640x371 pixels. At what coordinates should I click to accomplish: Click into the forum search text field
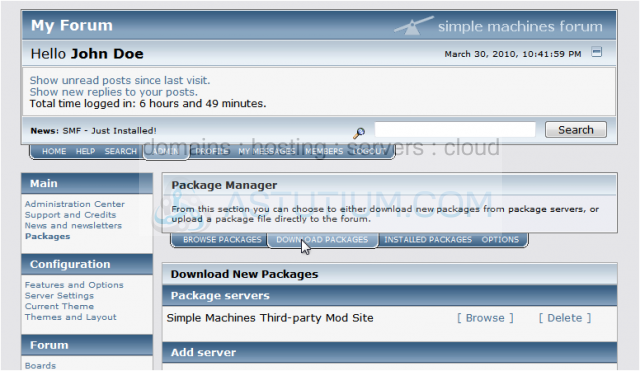(455, 130)
